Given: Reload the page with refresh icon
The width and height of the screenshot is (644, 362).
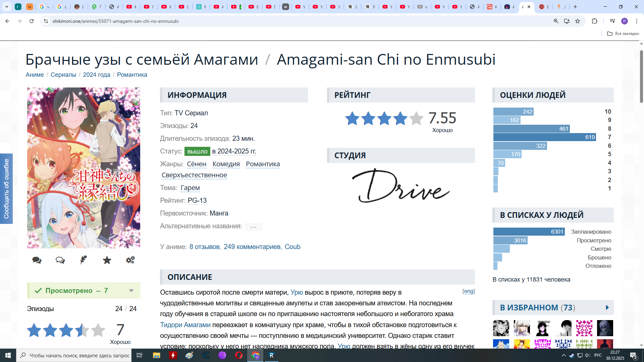Looking at the screenshot, I should (x=32, y=21).
